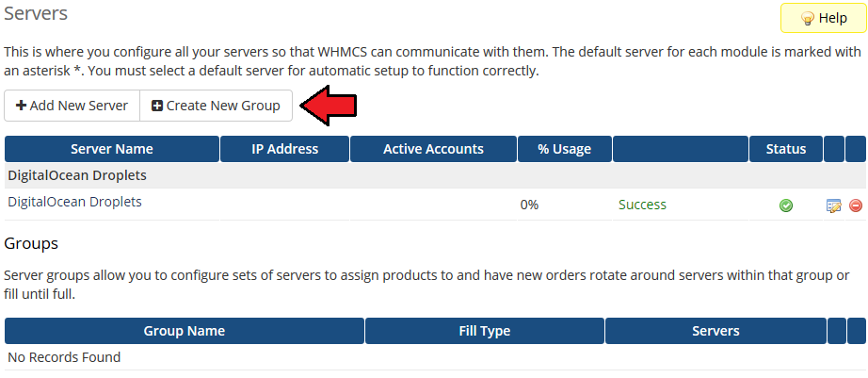The width and height of the screenshot is (868, 378).
Task: Click the IP Address column header
Action: 285,149
